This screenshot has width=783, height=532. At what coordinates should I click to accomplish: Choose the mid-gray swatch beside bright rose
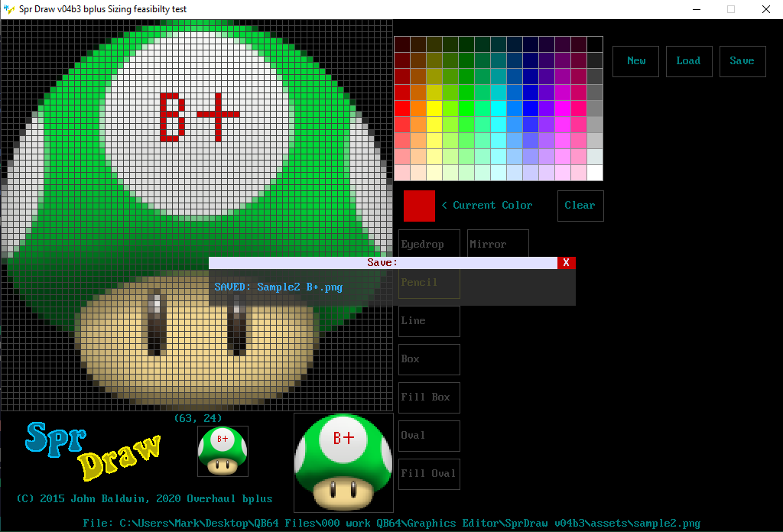click(595, 109)
